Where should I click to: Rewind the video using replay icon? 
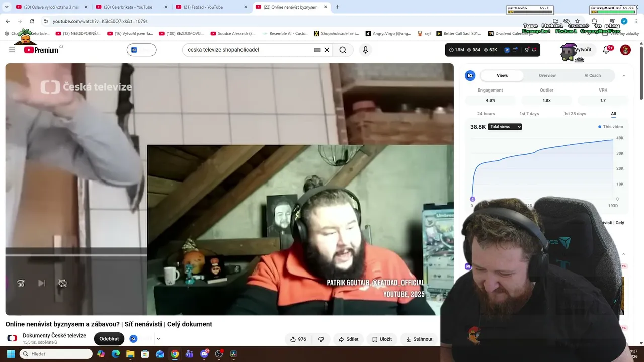pos(21,283)
